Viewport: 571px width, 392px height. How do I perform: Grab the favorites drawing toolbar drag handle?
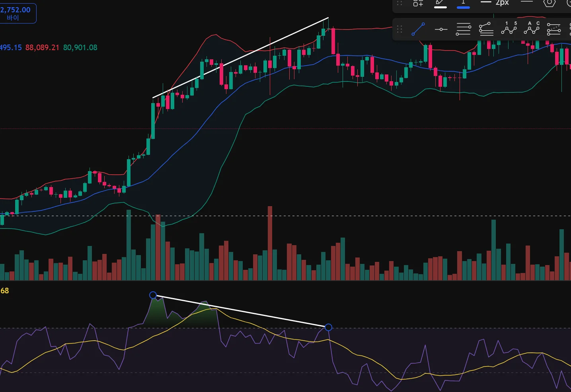400,29
